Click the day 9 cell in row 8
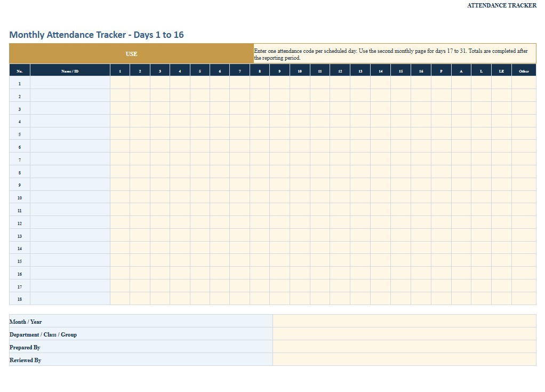This screenshot has width=545, height=392. [280, 172]
